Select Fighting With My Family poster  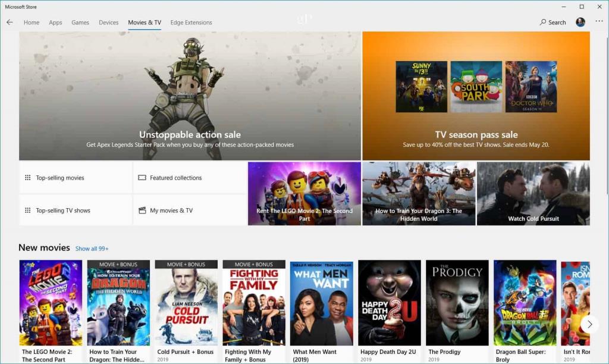(x=254, y=303)
